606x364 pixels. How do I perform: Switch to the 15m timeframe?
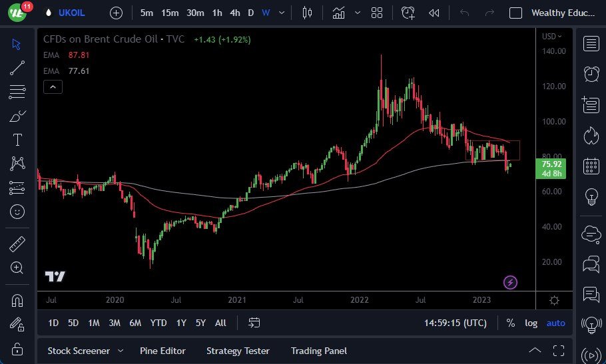[x=170, y=13]
